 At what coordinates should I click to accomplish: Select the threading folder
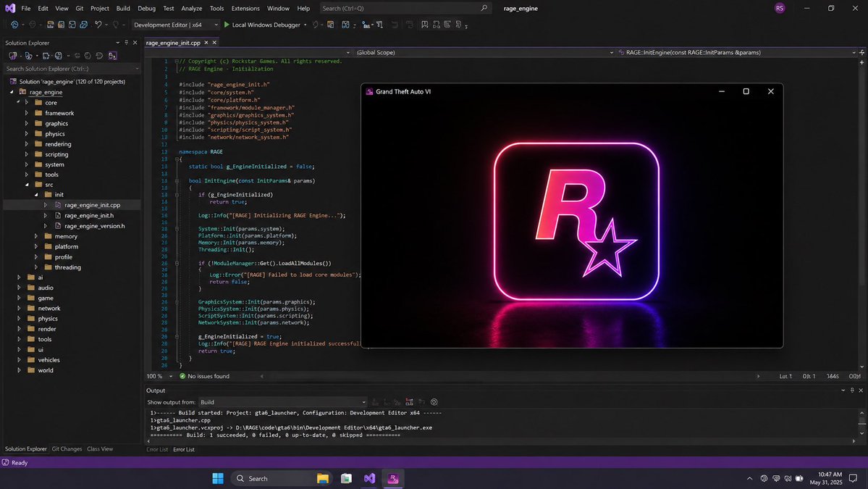[x=67, y=267]
